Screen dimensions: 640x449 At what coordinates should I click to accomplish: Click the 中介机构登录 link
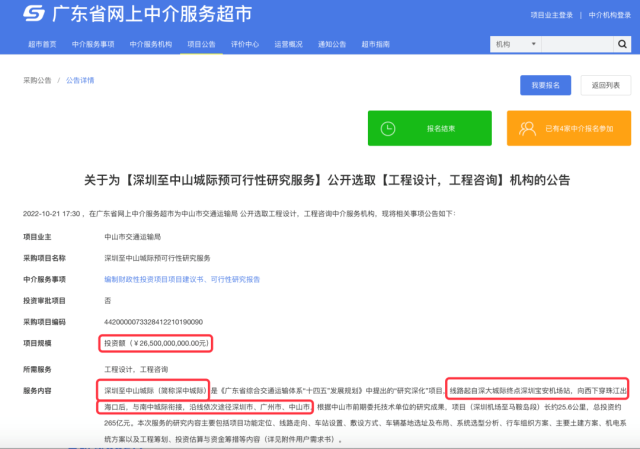tap(610, 15)
